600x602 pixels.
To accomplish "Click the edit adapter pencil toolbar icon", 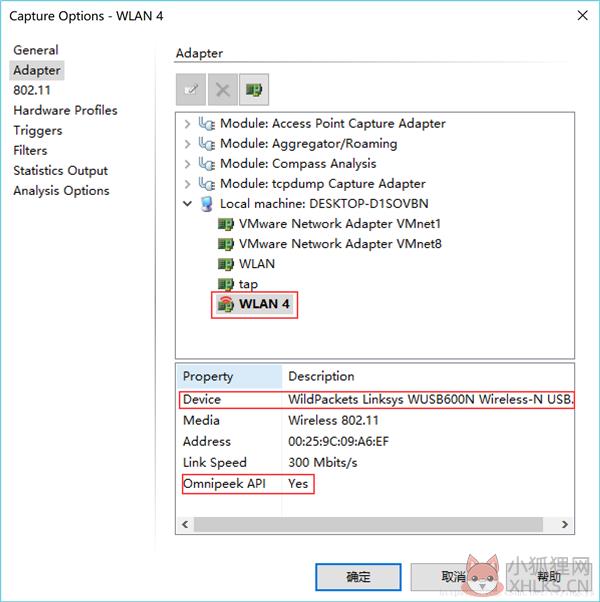I will coord(191,89).
